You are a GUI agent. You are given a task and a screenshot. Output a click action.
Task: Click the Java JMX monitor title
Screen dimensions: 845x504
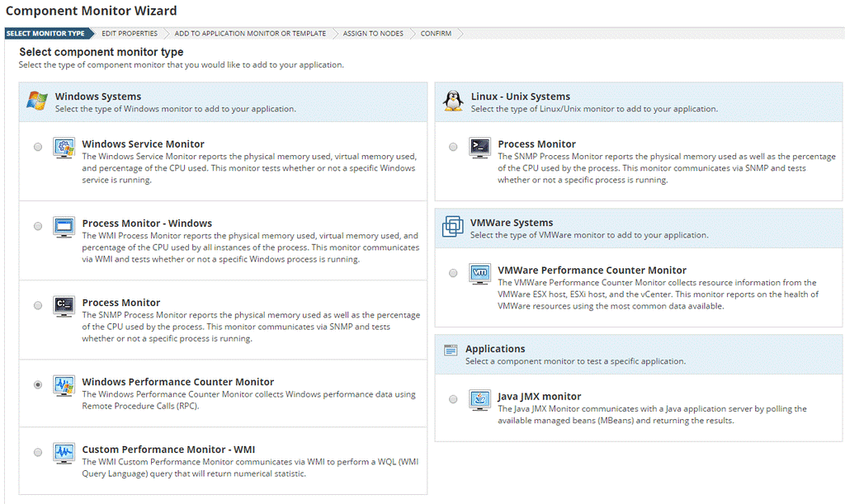point(539,396)
